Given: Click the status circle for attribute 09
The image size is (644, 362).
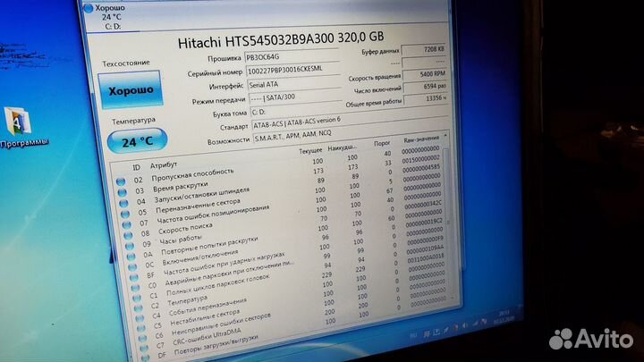Looking at the screenshot, I should point(130,246).
